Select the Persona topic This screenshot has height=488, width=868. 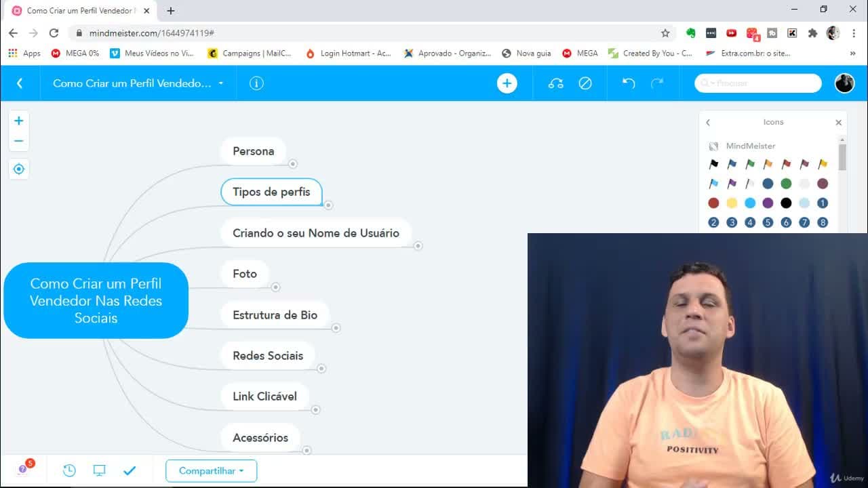(253, 151)
